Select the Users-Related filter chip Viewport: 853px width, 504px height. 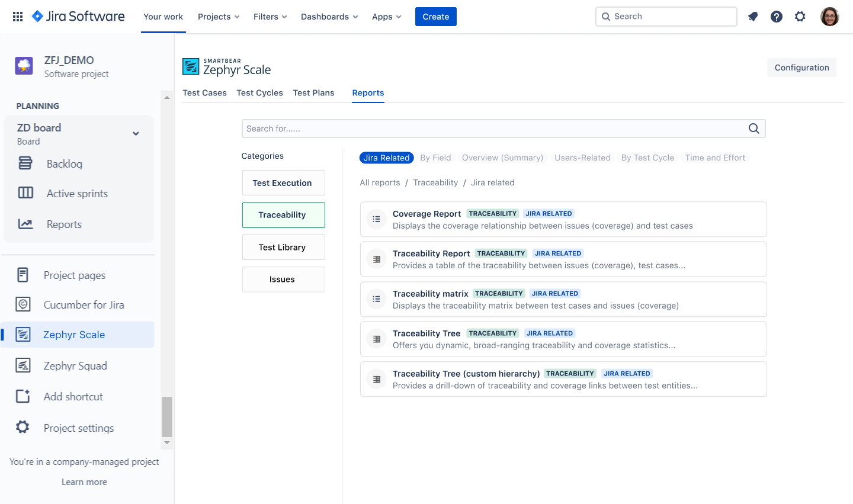(582, 158)
